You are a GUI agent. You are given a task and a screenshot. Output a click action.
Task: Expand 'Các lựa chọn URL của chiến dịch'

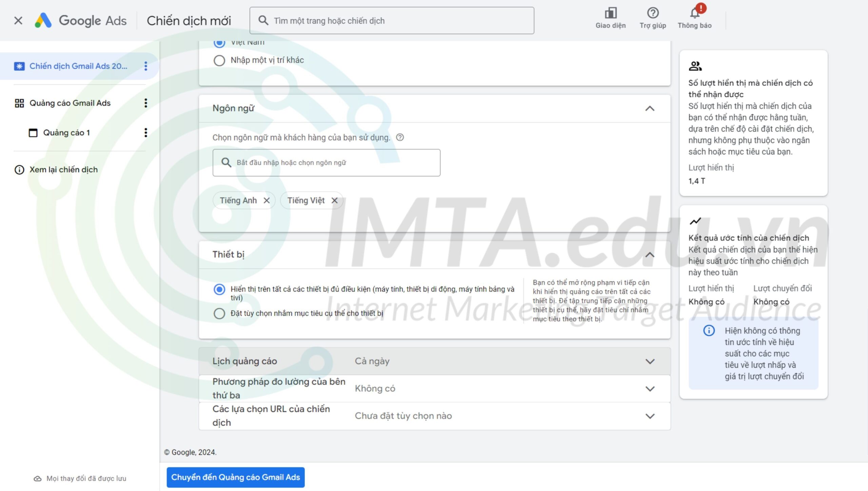coord(435,416)
